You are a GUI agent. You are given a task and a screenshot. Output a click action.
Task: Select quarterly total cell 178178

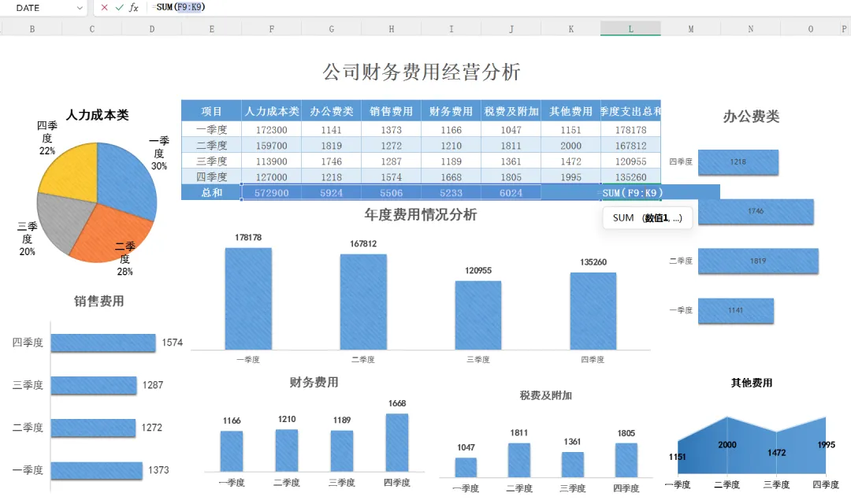[630, 130]
